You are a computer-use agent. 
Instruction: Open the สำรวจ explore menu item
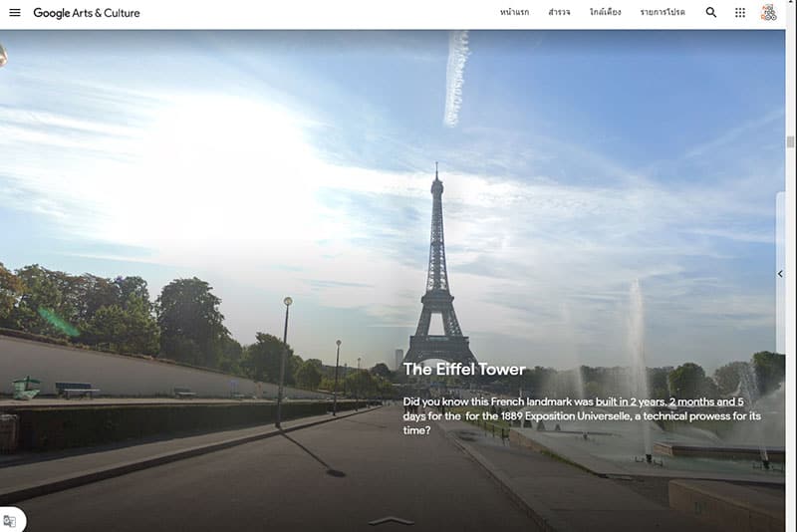[559, 13]
